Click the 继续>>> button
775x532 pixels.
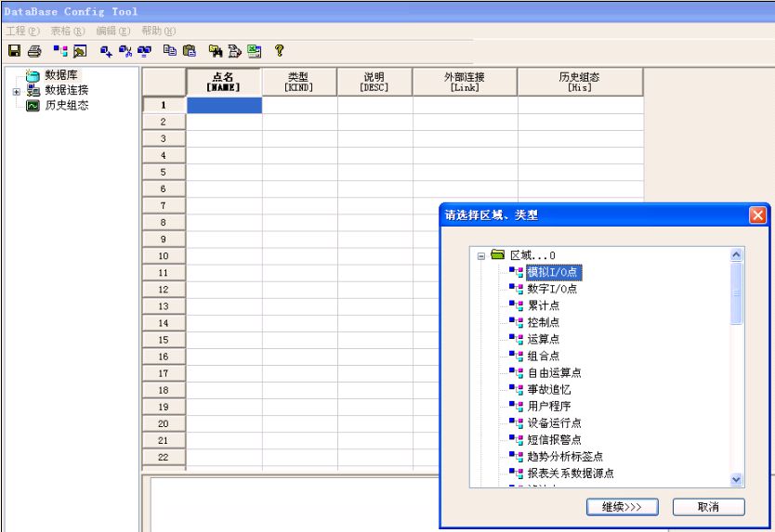click(622, 507)
